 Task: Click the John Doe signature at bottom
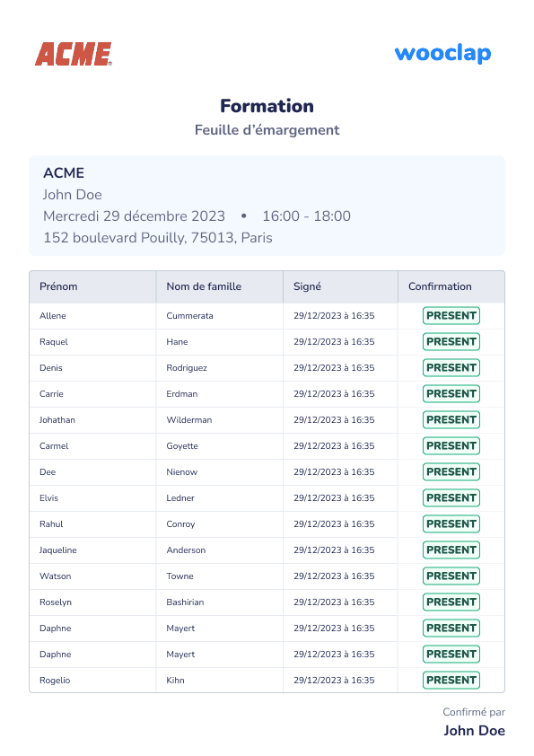[x=474, y=731]
